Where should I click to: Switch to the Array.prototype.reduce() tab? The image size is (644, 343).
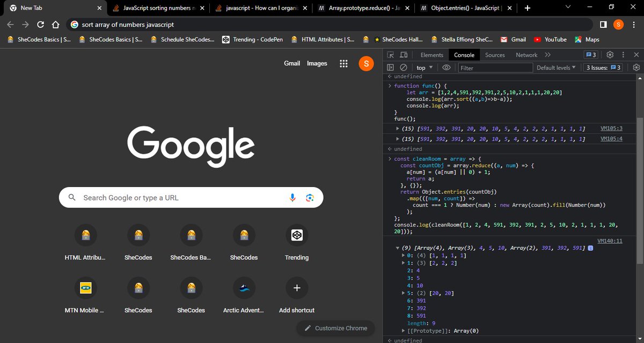click(x=362, y=8)
